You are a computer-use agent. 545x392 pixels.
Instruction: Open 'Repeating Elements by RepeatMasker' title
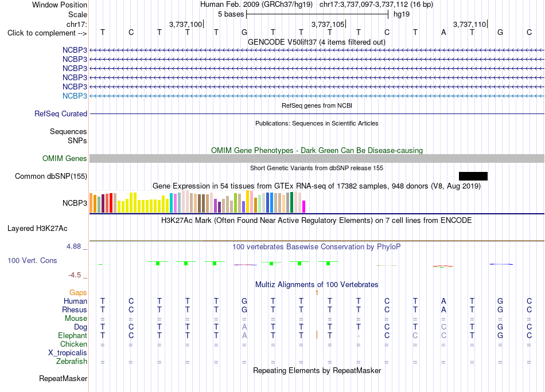click(x=317, y=371)
